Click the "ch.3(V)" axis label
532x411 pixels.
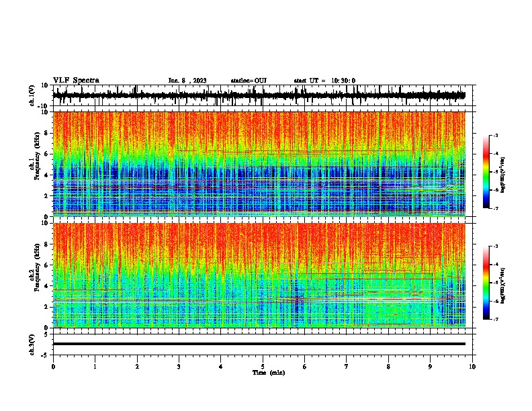[32, 345]
